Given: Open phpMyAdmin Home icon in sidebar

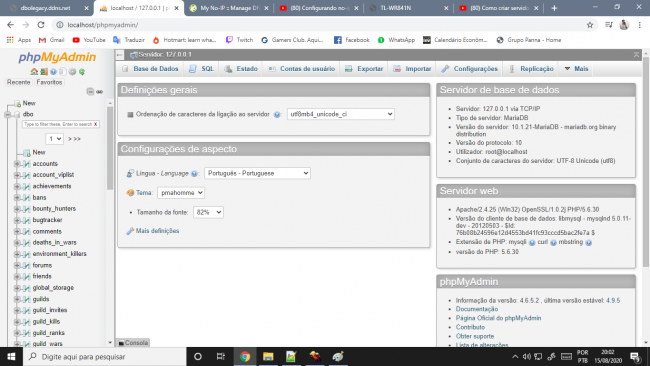Looking at the screenshot, I should coord(34,72).
